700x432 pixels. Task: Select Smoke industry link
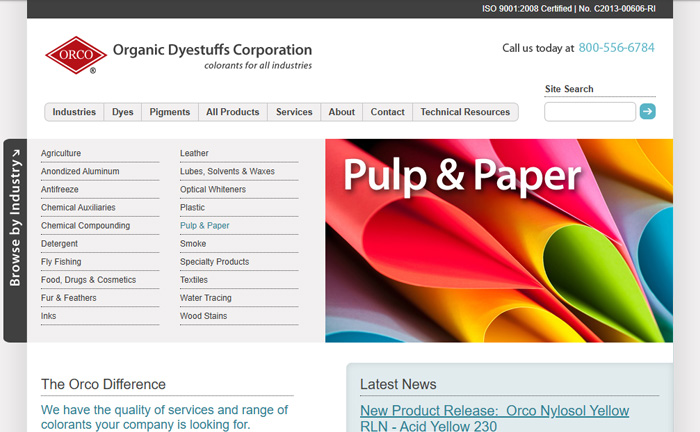193,244
